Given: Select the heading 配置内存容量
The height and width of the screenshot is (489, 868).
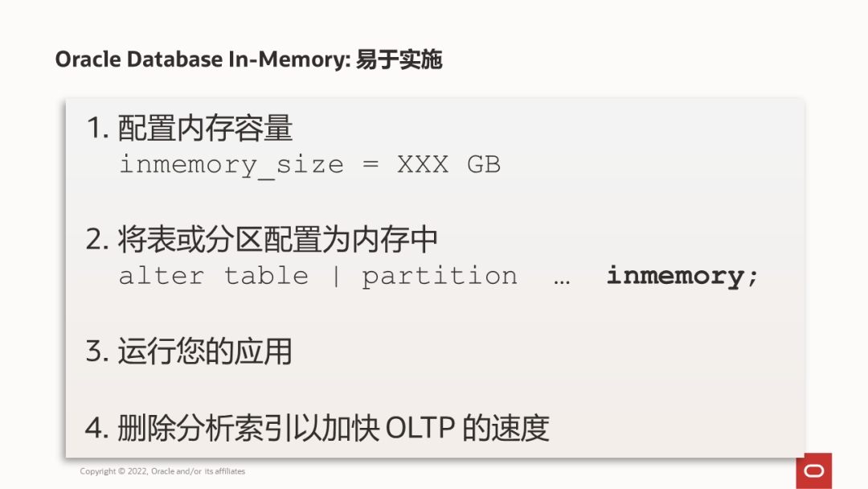Looking at the screenshot, I should pos(205,128).
